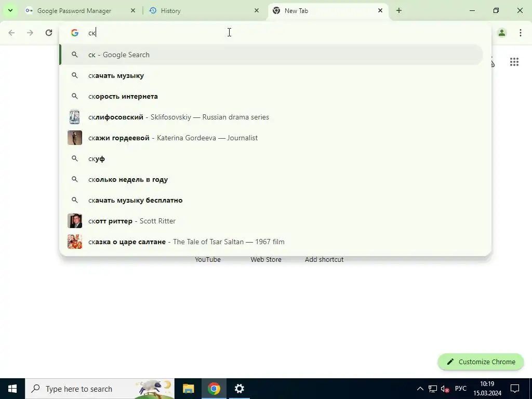Switch keyboard language РУС indicator

[x=461, y=389]
